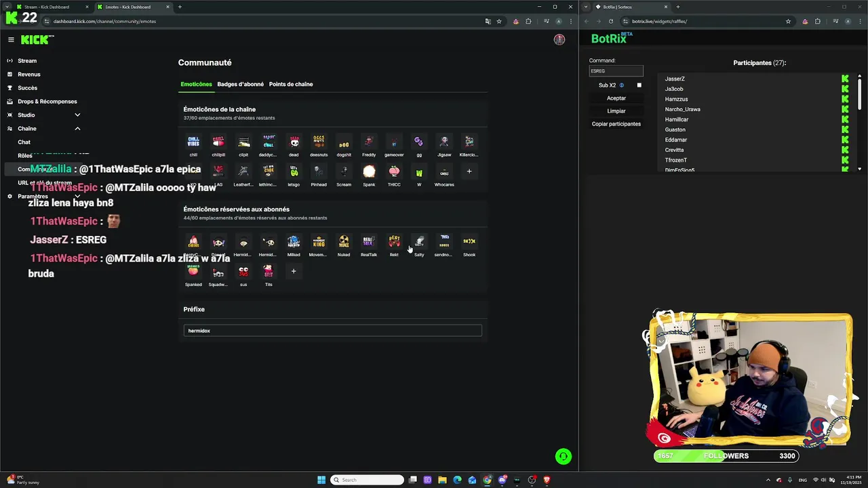This screenshot has height=488, width=868.
Task: Select the Rekt subscriber emote
Action: 394,242
